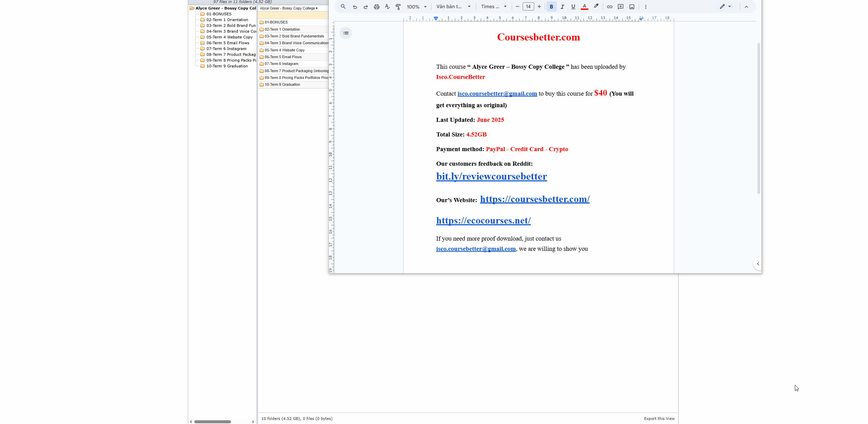
Task: Select the paint format roller tool
Action: [398, 7]
